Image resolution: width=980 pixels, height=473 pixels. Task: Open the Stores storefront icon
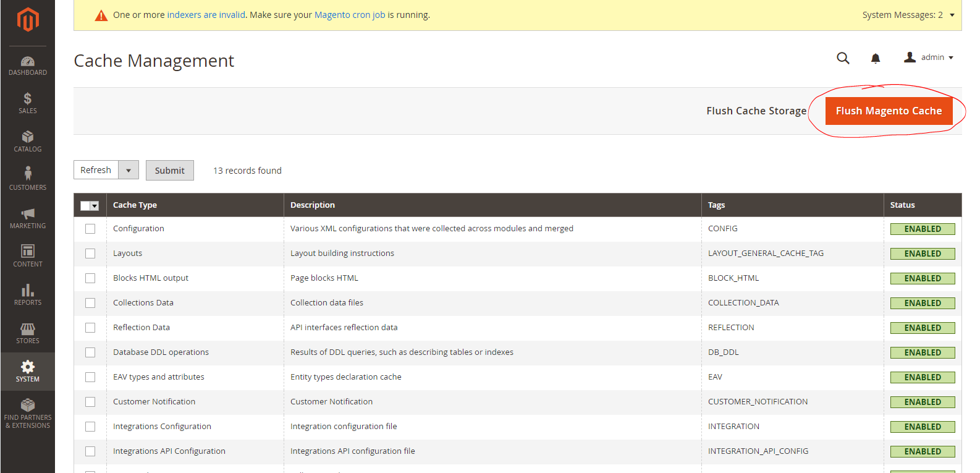pos(28,328)
